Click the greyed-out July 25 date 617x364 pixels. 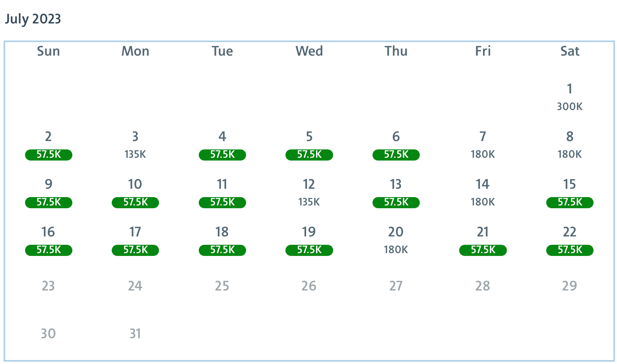(x=222, y=286)
